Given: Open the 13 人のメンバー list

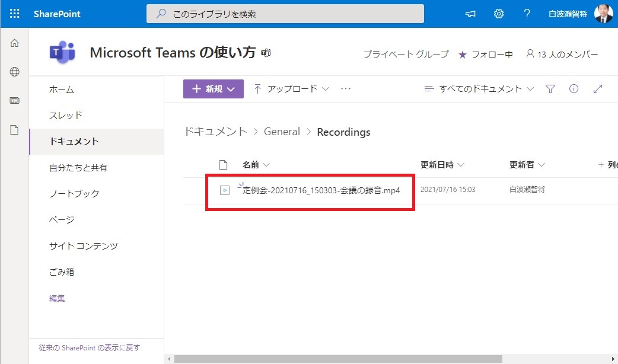Looking at the screenshot, I should click(x=562, y=55).
